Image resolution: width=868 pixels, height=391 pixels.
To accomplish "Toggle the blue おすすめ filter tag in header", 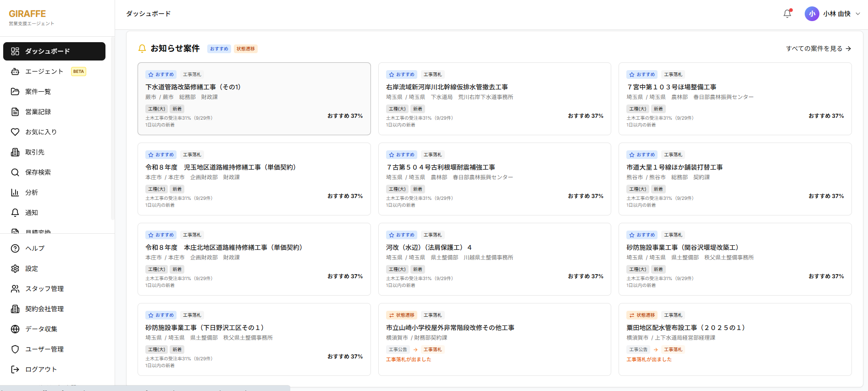I will (x=219, y=49).
